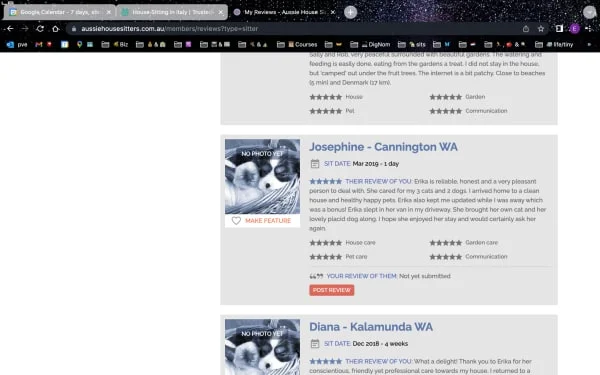Click the Pet care star rating
The width and height of the screenshot is (600, 375).
click(x=326, y=257)
